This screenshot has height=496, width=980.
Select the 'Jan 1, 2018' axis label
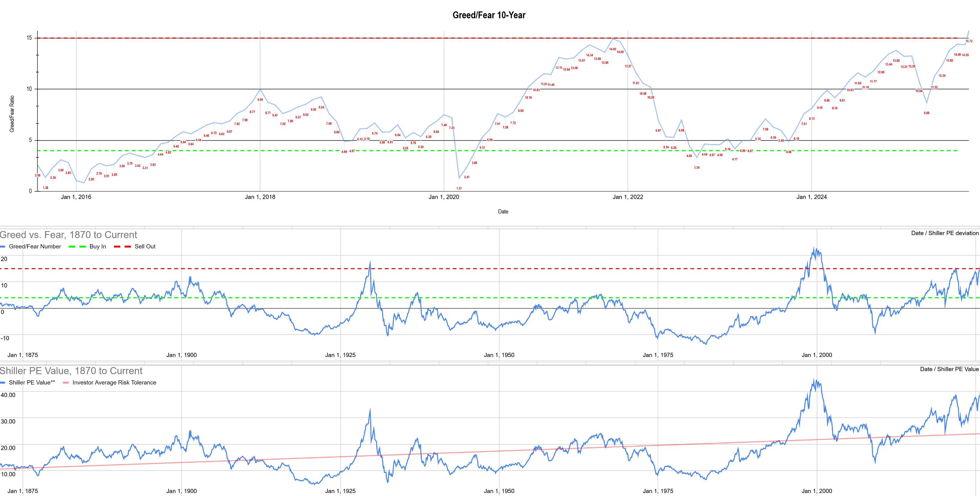pos(260,197)
